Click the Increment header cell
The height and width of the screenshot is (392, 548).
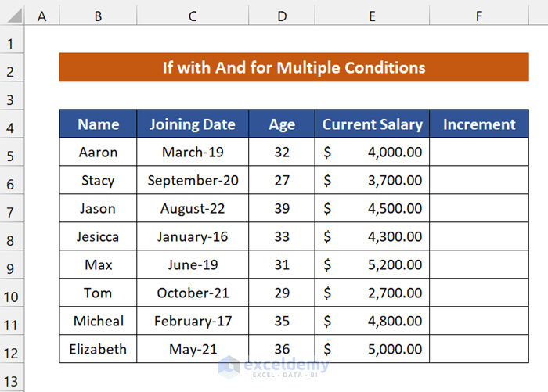(x=479, y=124)
